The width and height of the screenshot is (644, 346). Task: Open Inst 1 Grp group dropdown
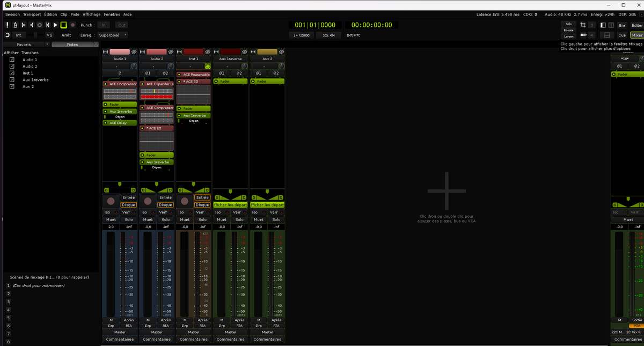pos(185,326)
